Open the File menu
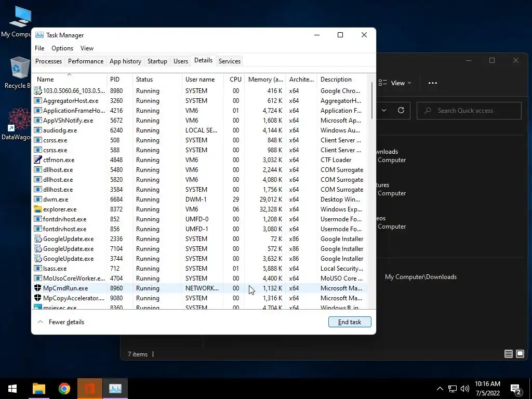Image resolution: width=532 pixels, height=399 pixels. 39,48
